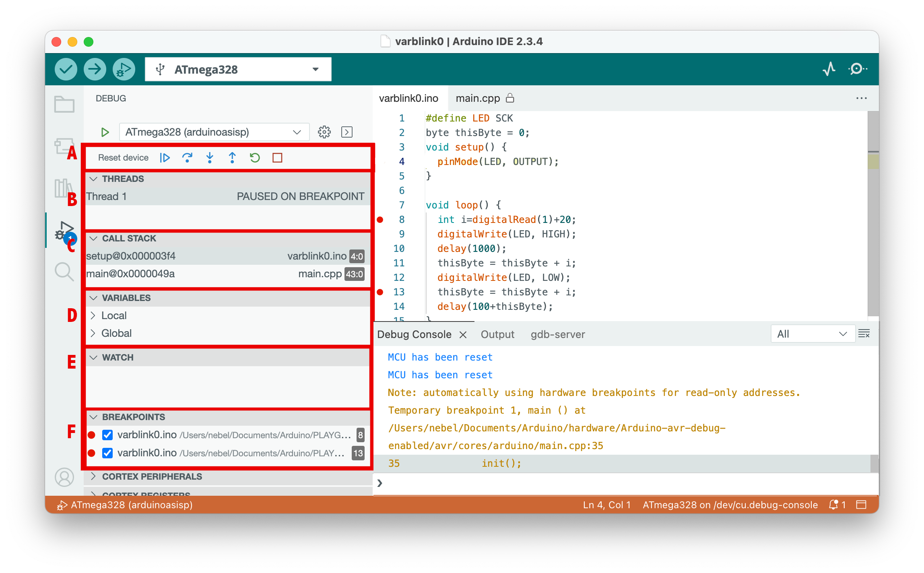Open the Library Manager sidebar icon
The width and height of the screenshot is (924, 573).
tap(64, 188)
